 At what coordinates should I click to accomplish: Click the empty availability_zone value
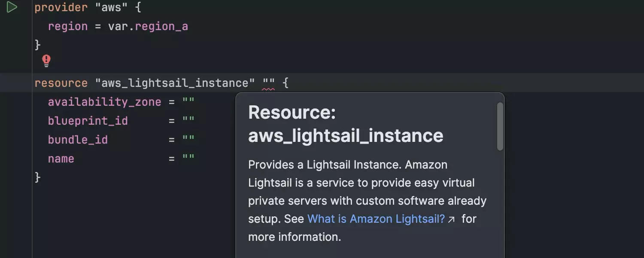pyautogui.click(x=188, y=102)
